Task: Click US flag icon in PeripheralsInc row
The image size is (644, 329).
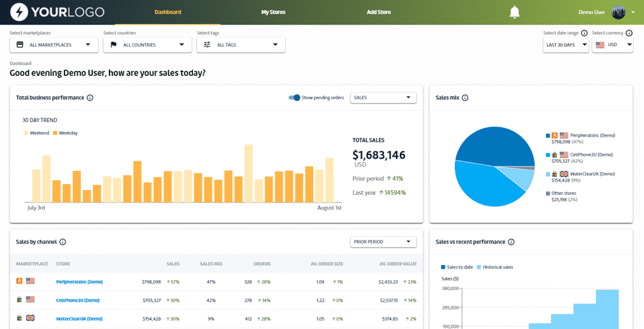Action: [x=30, y=282]
